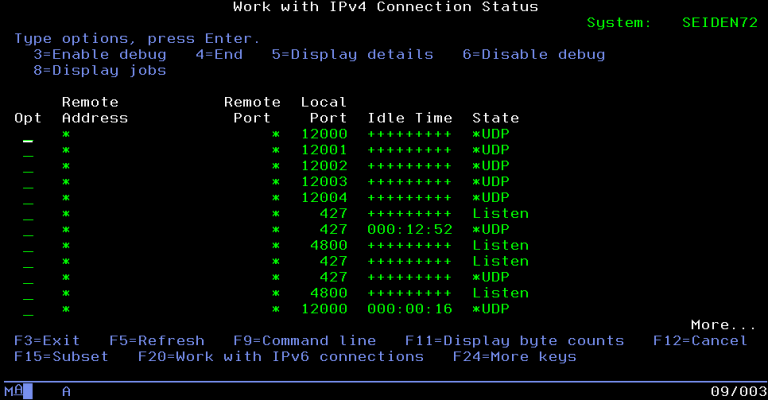Click remote address asterisk in port 12002 row
The width and height of the screenshot is (768, 400).
(66, 166)
